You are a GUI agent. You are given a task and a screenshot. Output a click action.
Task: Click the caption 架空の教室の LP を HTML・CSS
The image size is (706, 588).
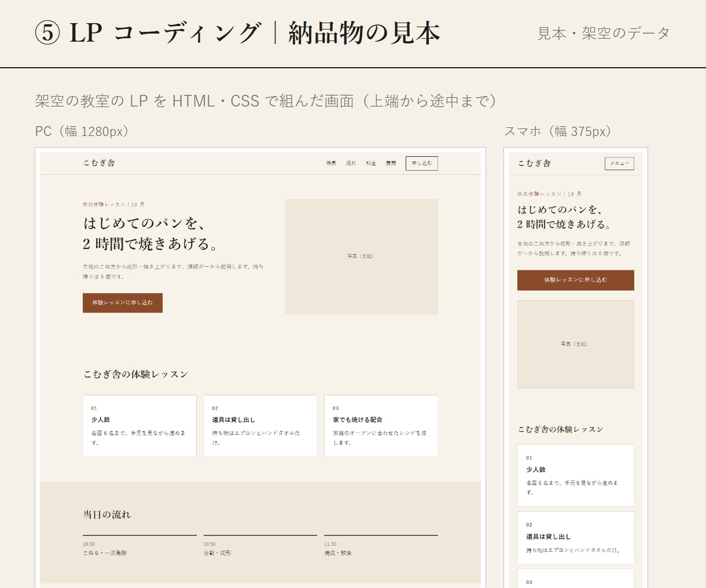coord(266,101)
